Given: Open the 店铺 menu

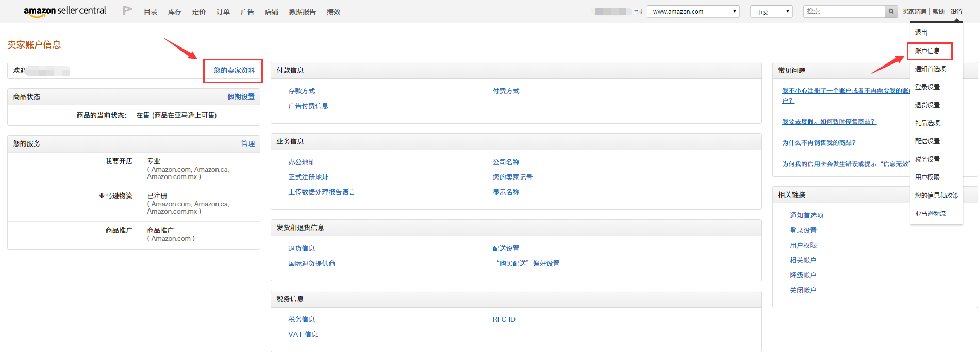Looking at the screenshot, I should point(272,12).
